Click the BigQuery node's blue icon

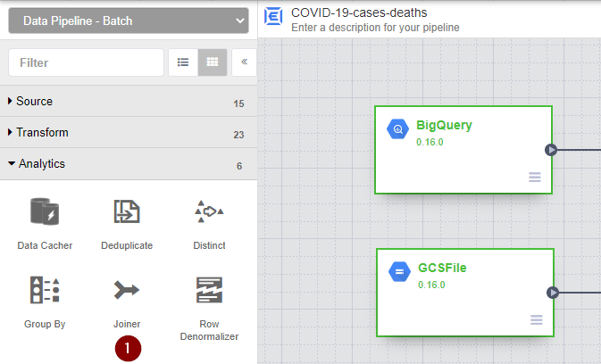pos(397,129)
